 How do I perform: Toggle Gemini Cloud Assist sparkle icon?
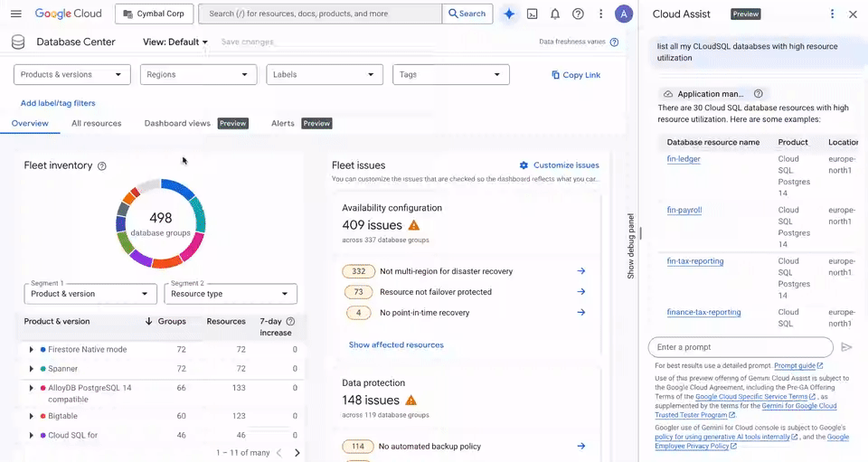(509, 14)
